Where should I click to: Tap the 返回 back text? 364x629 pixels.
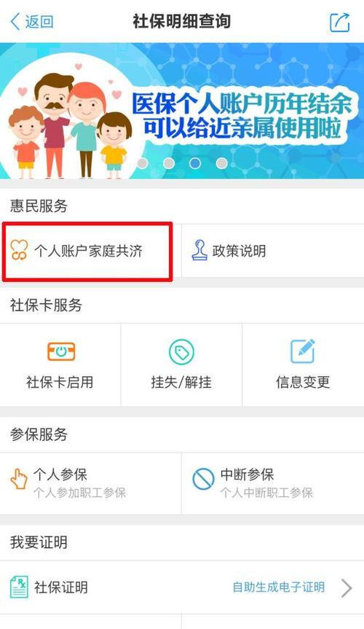tap(39, 22)
